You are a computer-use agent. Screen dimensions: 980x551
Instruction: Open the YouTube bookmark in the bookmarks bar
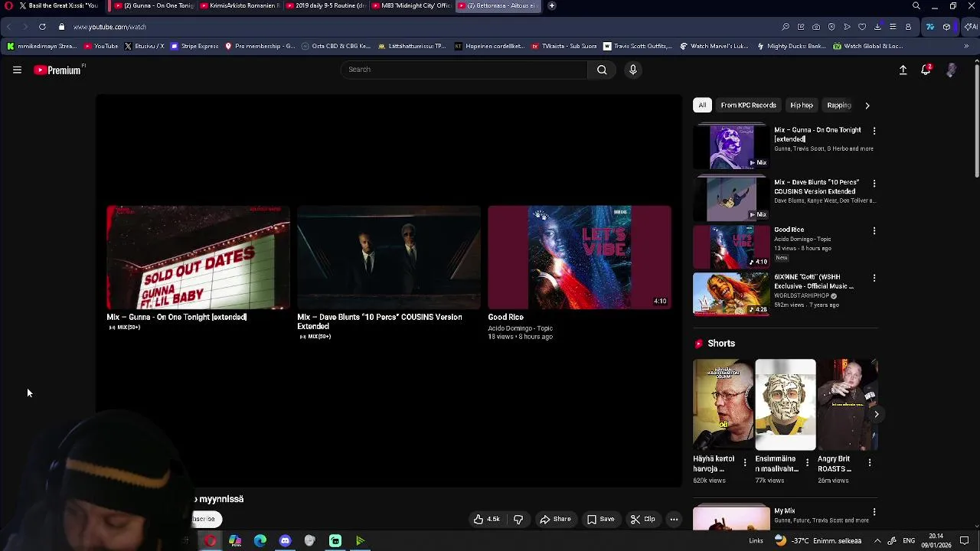[101, 46]
